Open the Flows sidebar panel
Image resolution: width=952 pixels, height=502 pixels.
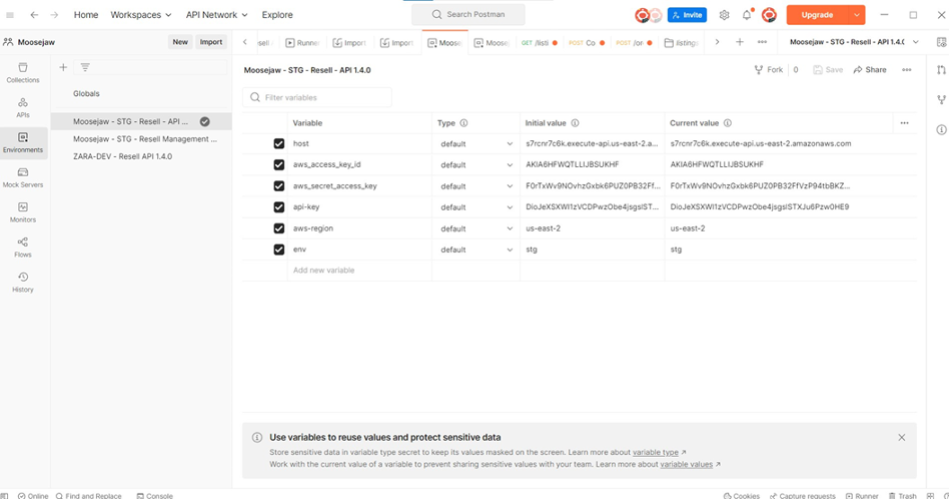click(23, 247)
